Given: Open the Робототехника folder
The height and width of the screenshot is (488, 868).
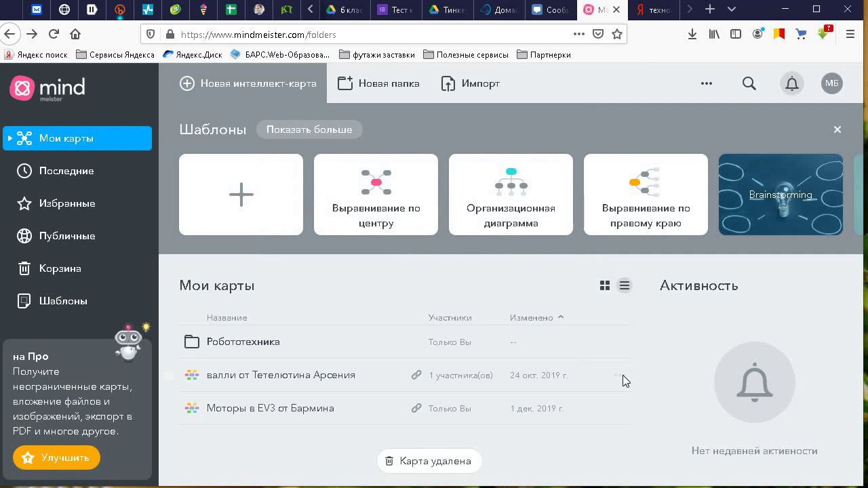Looking at the screenshot, I should [243, 342].
